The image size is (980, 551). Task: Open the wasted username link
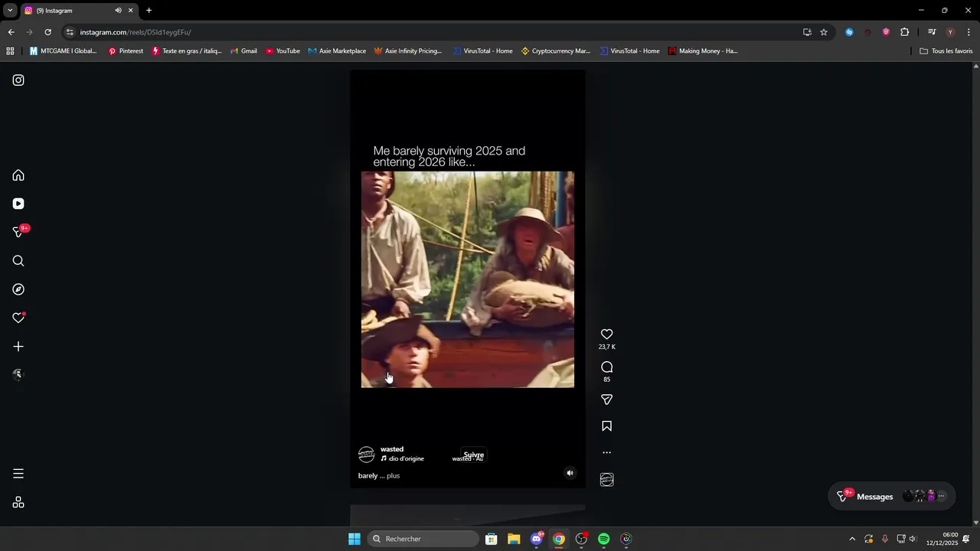pyautogui.click(x=392, y=449)
